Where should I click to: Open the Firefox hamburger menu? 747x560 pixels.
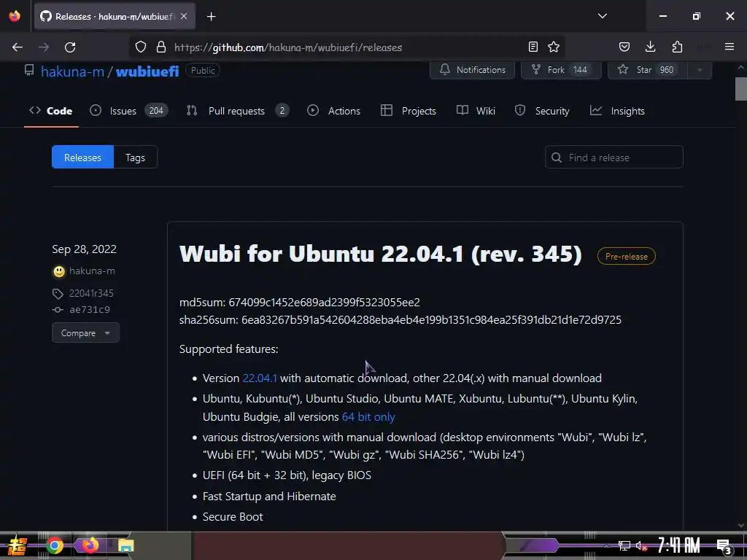729,47
